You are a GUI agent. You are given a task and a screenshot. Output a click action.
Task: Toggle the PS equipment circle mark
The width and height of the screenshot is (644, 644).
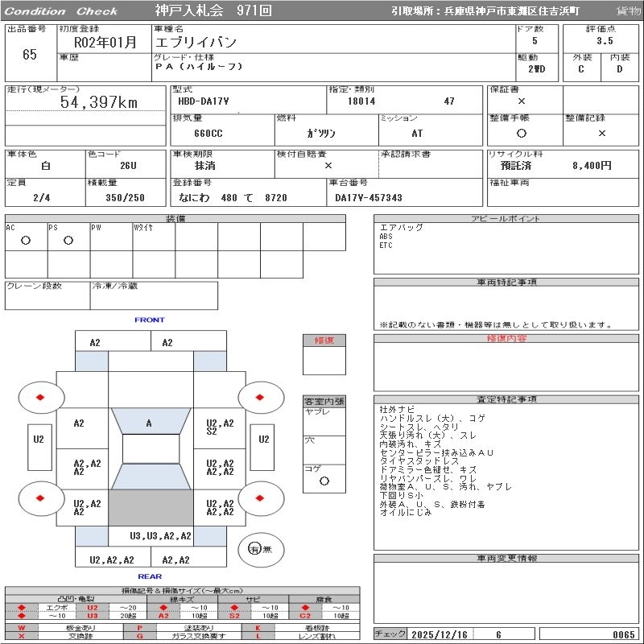click(x=68, y=241)
